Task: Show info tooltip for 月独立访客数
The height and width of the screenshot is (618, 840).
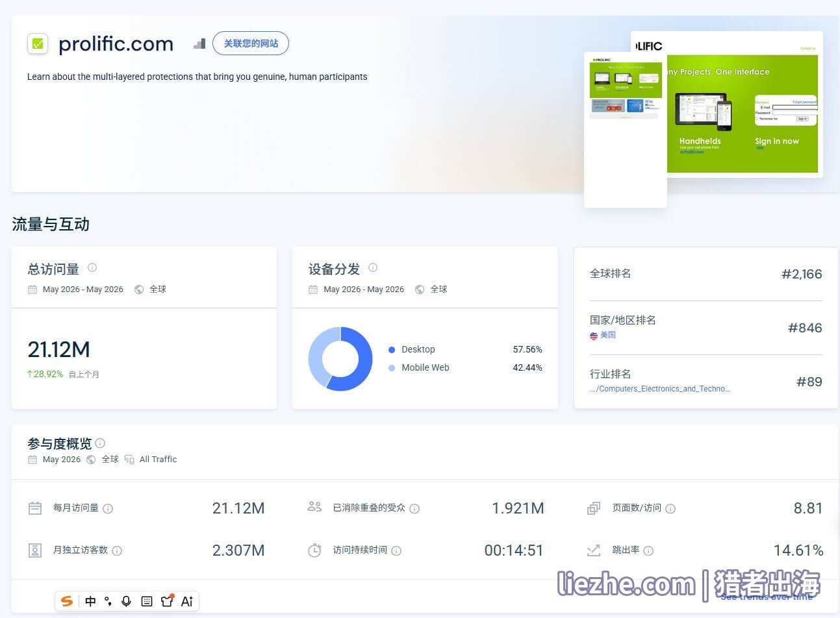Action: pos(117,551)
